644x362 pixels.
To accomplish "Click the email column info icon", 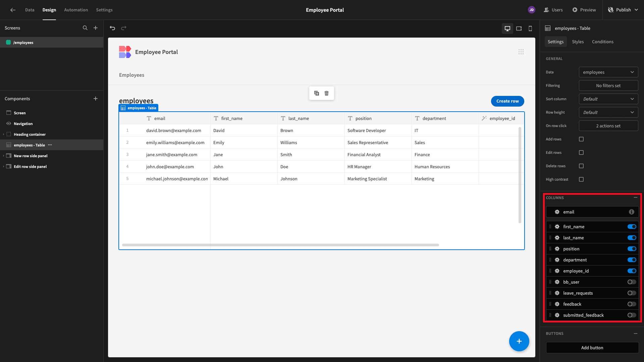I will [x=632, y=212].
